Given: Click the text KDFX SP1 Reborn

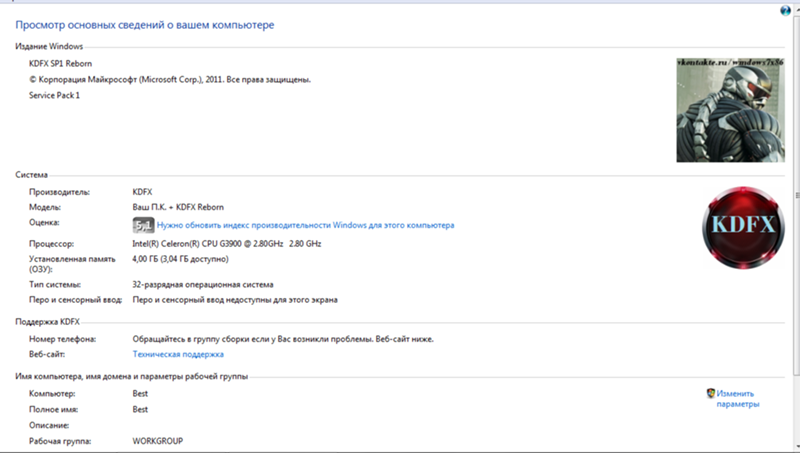Looking at the screenshot, I should 60,64.
